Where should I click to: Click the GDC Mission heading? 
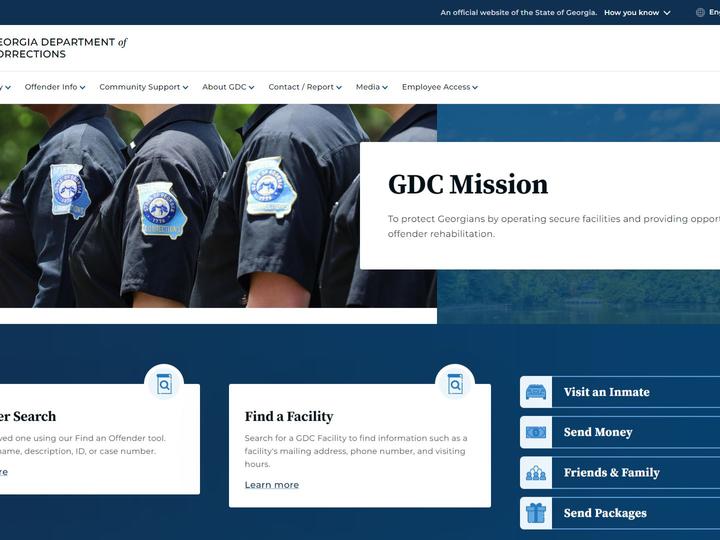point(468,185)
